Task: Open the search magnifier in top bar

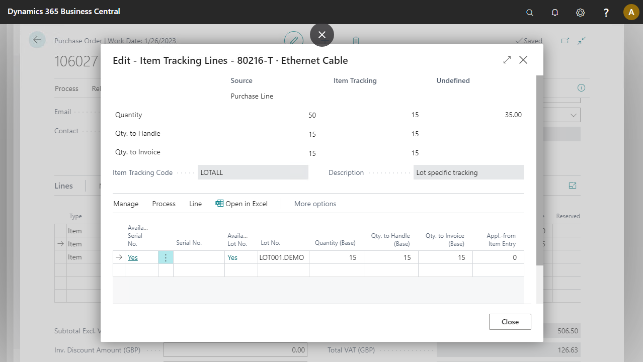Action: coord(530,13)
